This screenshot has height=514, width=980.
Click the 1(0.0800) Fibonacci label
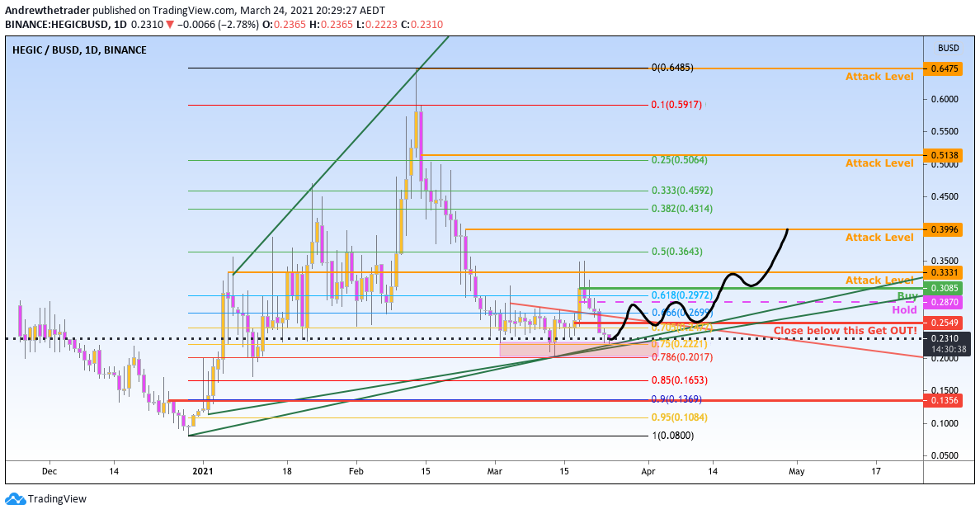[x=673, y=436]
